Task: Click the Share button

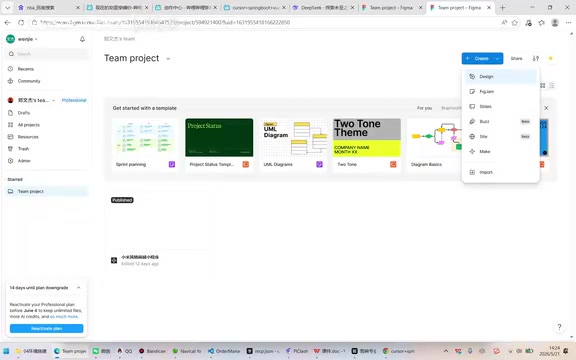Action: click(x=516, y=58)
